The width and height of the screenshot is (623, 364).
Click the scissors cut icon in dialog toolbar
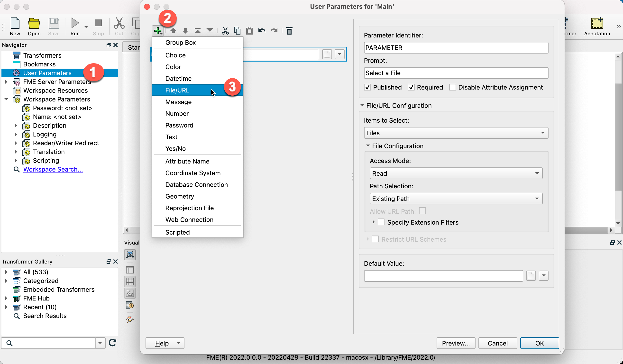point(225,31)
